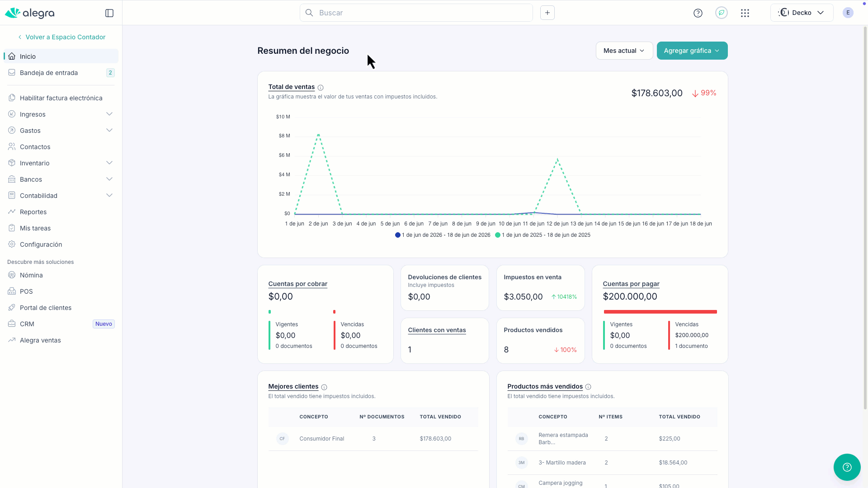Expand the Ingresos menu section
Image resolution: width=868 pixels, height=488 pixels.
coord(61,114)
